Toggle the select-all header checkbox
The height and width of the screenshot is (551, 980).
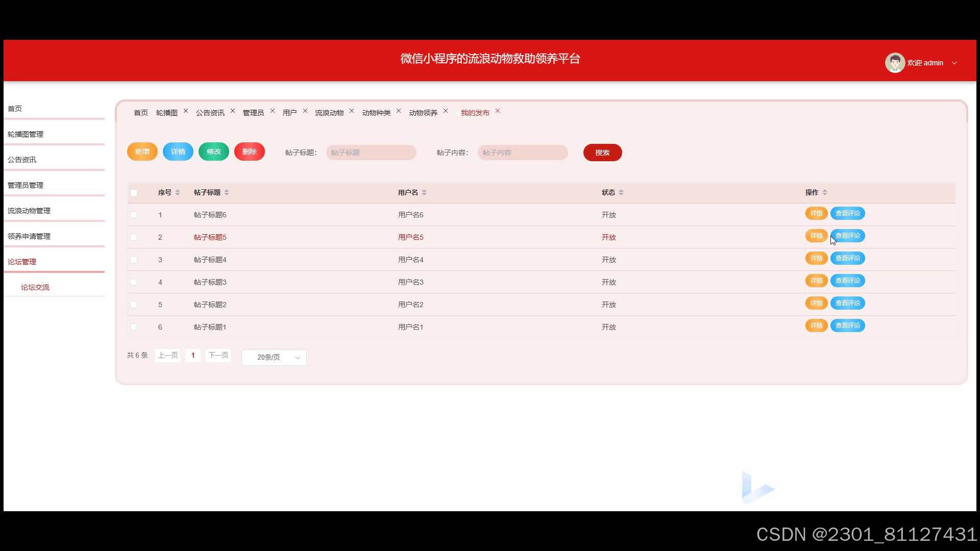coord(134,193)
